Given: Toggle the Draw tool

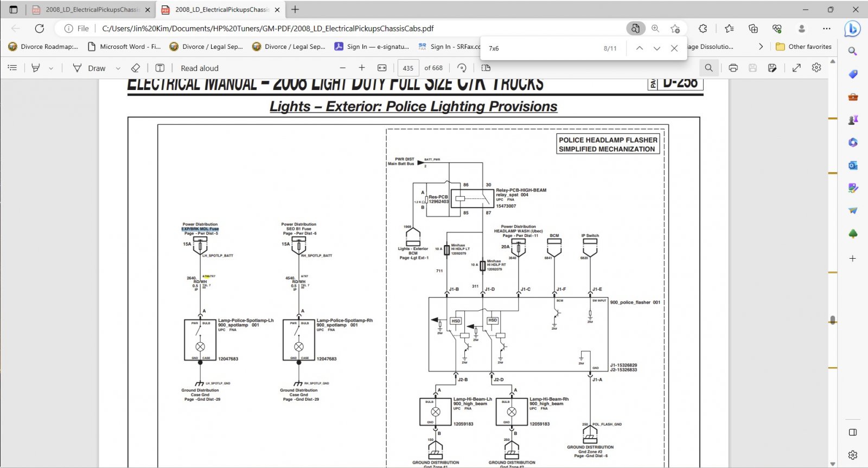Looking at the screenshot, I should (90, 68).
